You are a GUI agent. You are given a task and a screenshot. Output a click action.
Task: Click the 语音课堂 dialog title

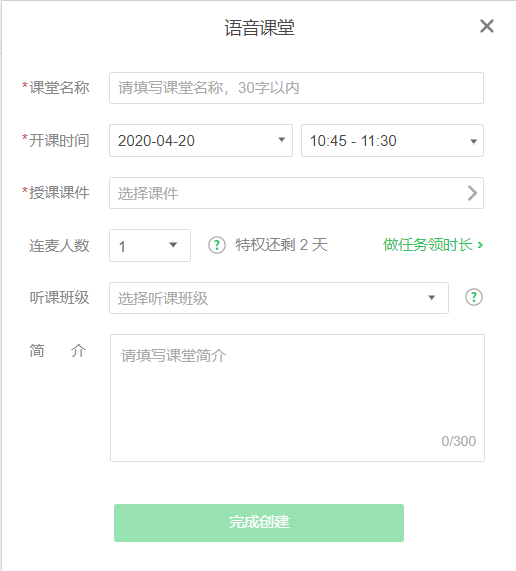[x=259, y=28]
